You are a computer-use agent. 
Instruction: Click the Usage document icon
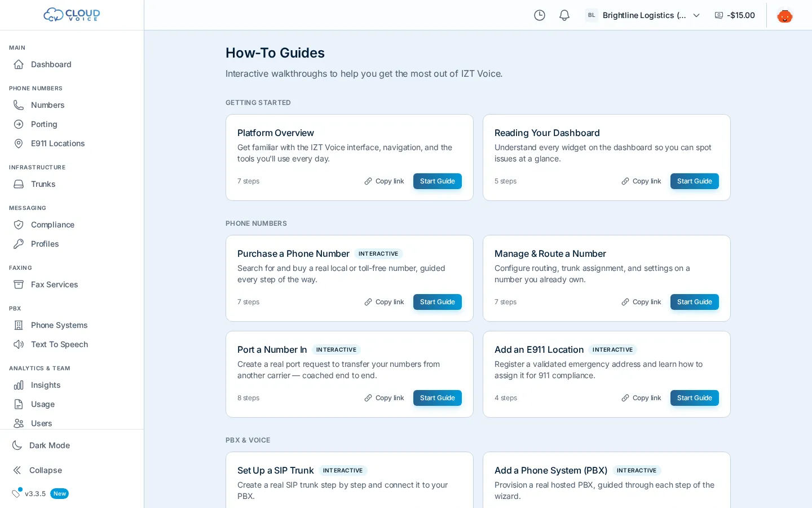click(19, 404)
